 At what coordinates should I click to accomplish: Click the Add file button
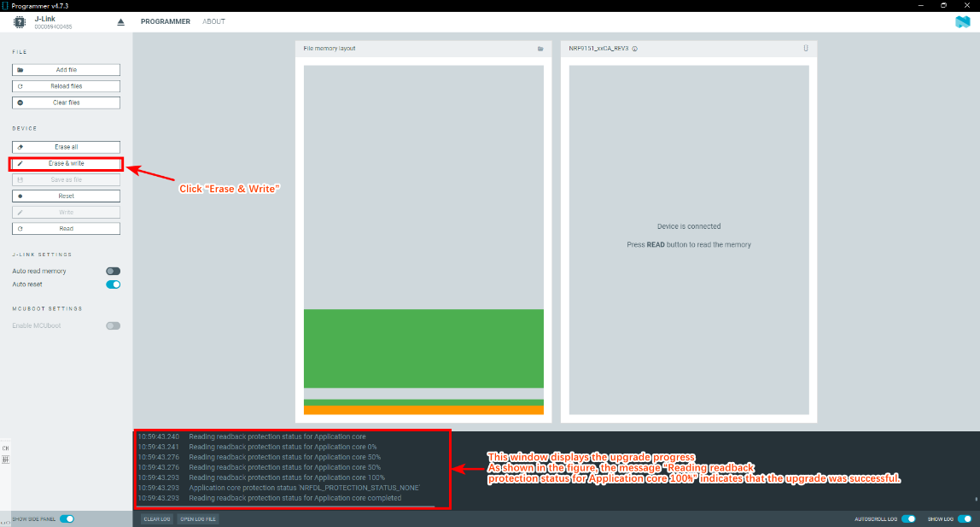coord(67,70)
